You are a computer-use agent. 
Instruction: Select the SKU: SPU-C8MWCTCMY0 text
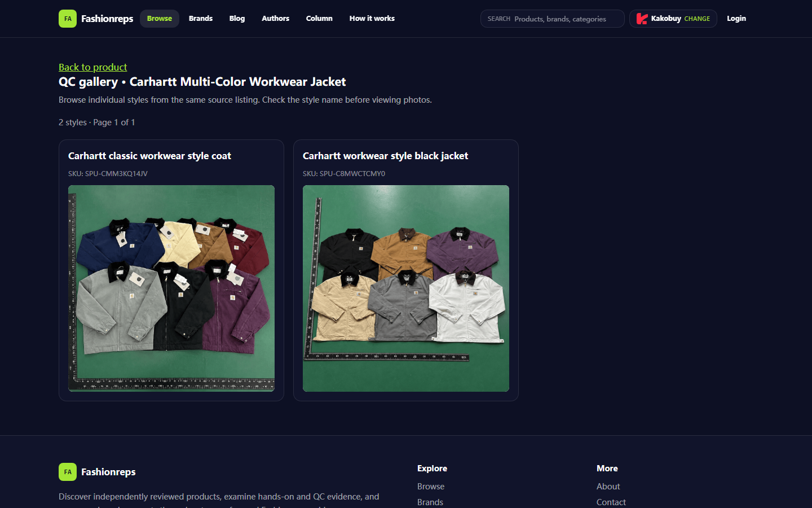[344, 174]
